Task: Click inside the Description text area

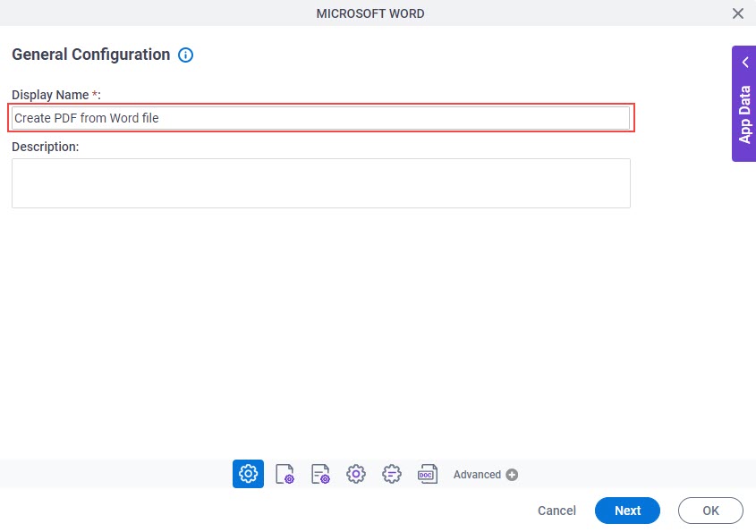Action: tap(320, 183)
